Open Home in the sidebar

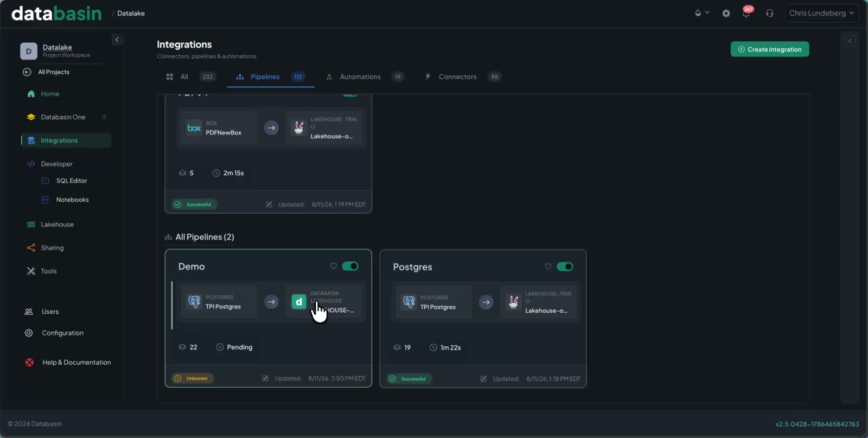(x=50, y=94)
